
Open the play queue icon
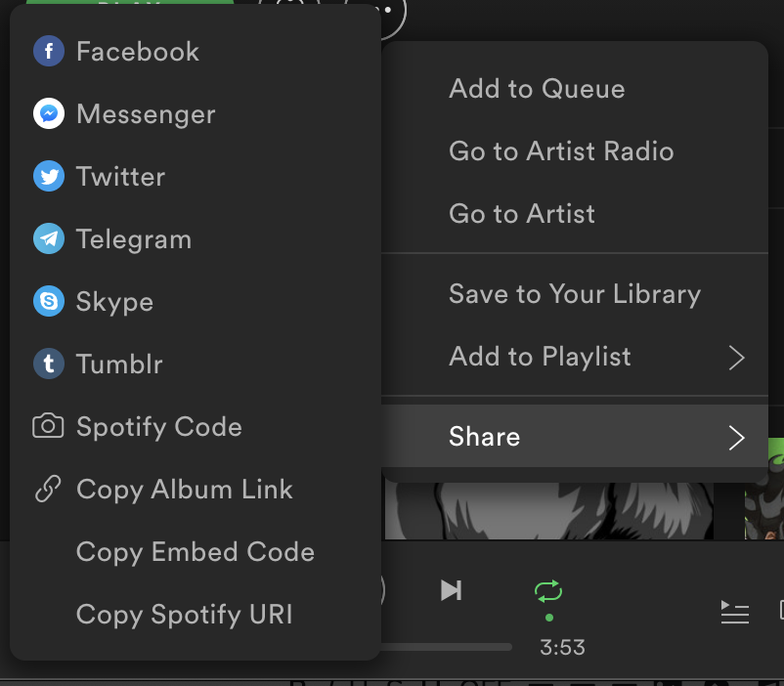pos(734,612)
